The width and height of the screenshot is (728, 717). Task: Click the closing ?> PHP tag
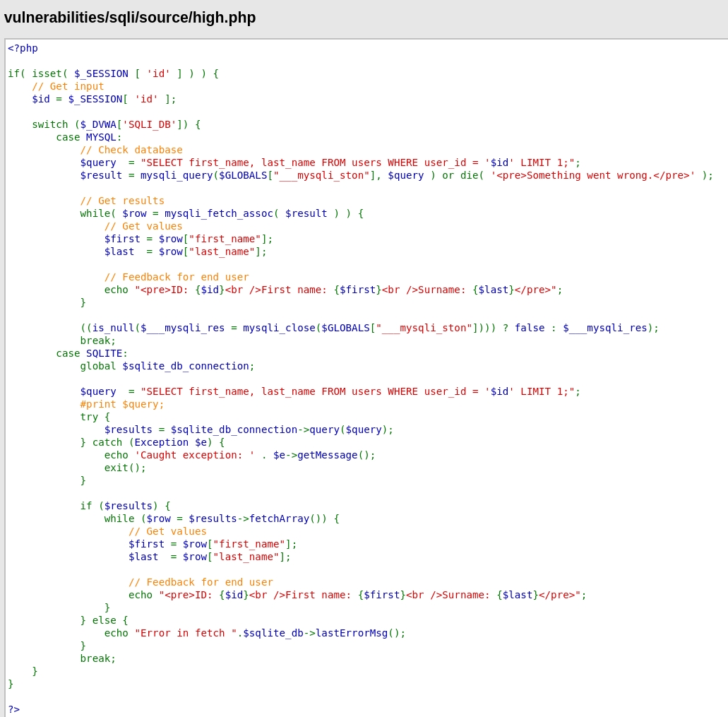pyautogui.click(x=13, y=709)
